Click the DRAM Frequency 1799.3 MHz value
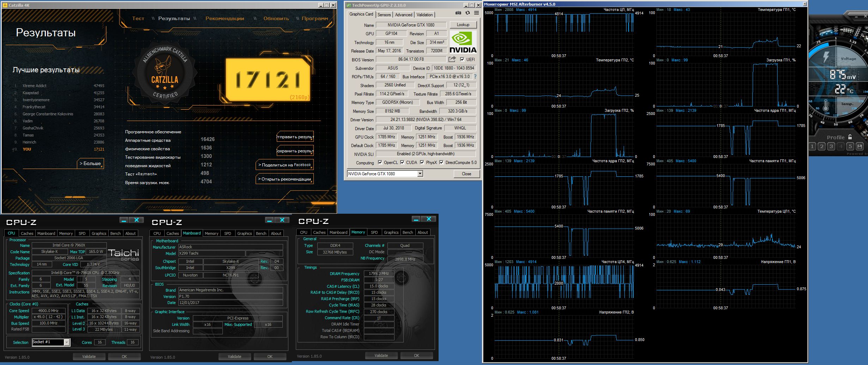This screenshot has height=365, width=868. (x=379, y=273)
